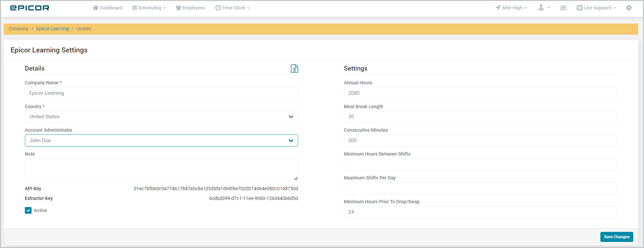
Task: Edit the Consecutive Minutes field
Action: pos(480,140)
